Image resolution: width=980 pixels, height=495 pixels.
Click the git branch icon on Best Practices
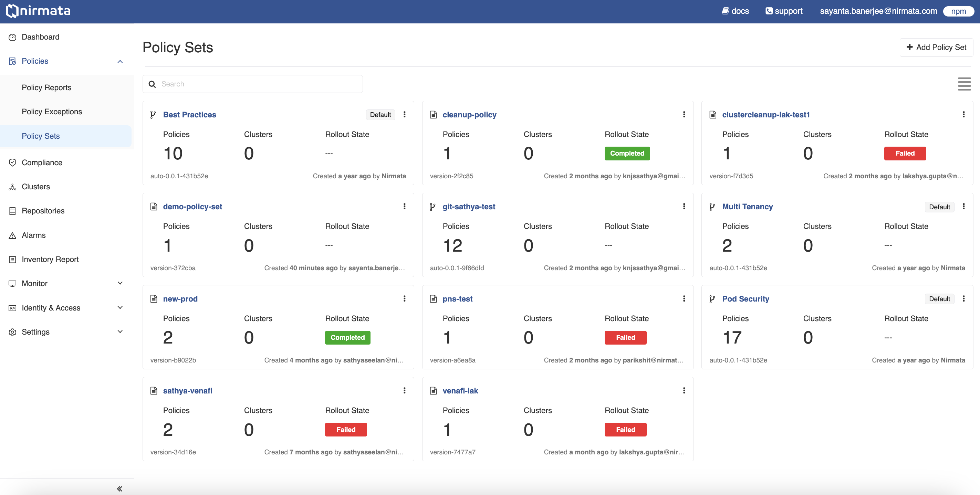pyautogui.click(x=153, y=115)
